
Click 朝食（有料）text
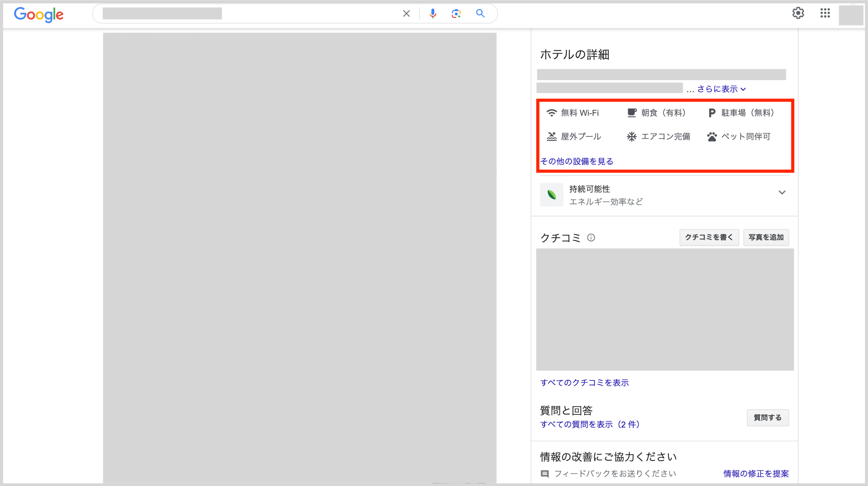coord(663,113)
